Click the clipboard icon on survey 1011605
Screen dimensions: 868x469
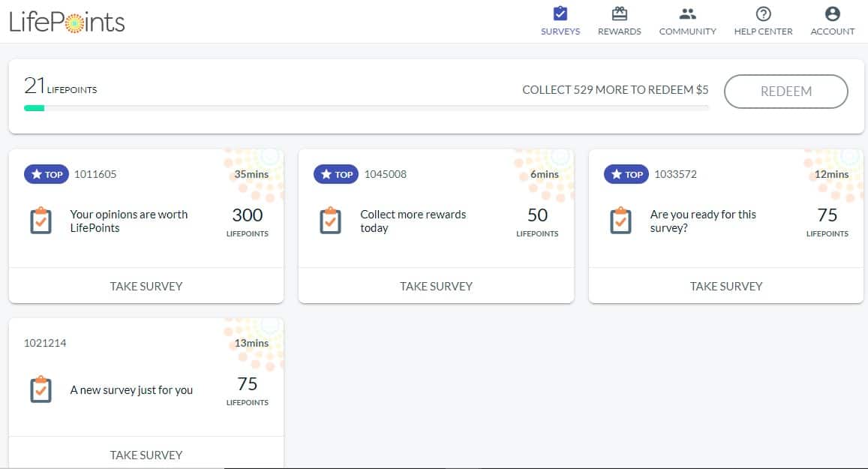(x=41, y=221)
